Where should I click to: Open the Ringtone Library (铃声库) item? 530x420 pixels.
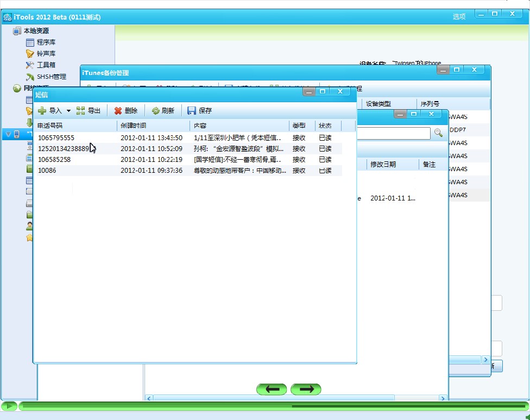tap(46, 54)
